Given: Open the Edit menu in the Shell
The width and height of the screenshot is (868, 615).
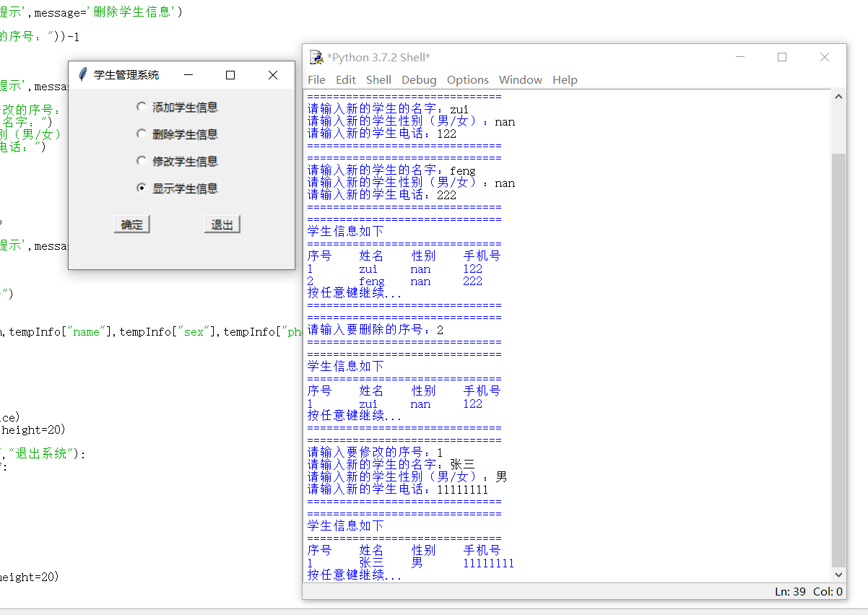Looking at the screenshot, I should pos(345,79).
